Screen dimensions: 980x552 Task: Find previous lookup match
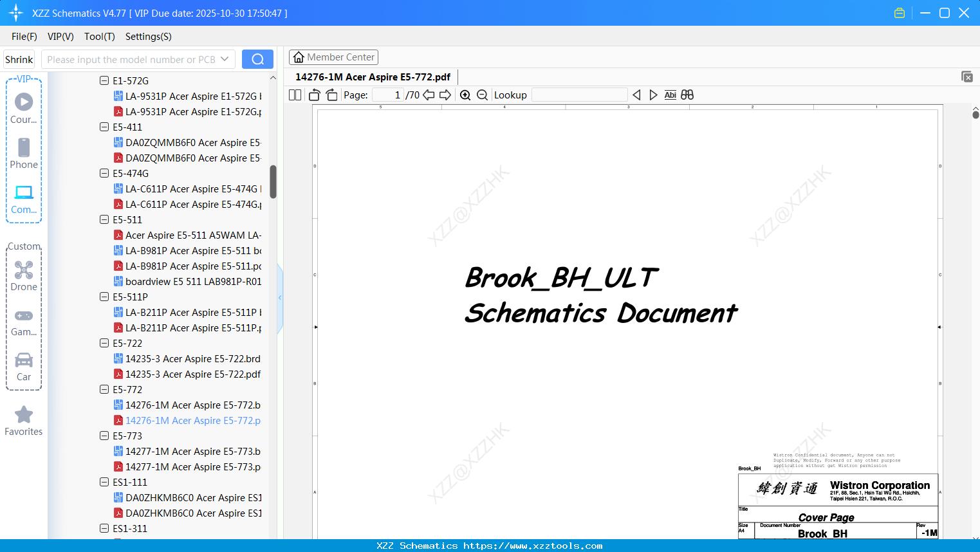point(636,95)
